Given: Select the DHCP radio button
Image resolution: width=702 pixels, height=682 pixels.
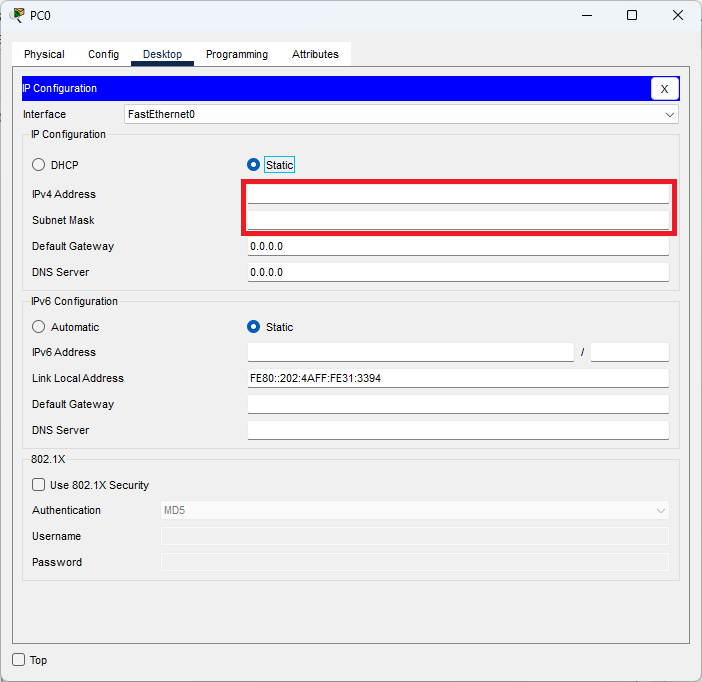Looking at the screenshot, I should [39, 165].
